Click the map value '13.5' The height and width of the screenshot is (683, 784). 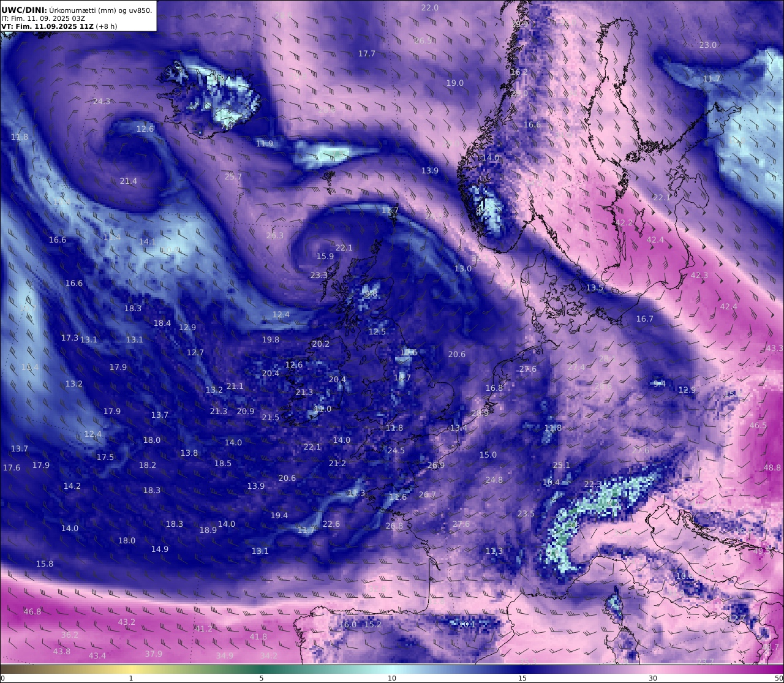(x=595, y=287)
